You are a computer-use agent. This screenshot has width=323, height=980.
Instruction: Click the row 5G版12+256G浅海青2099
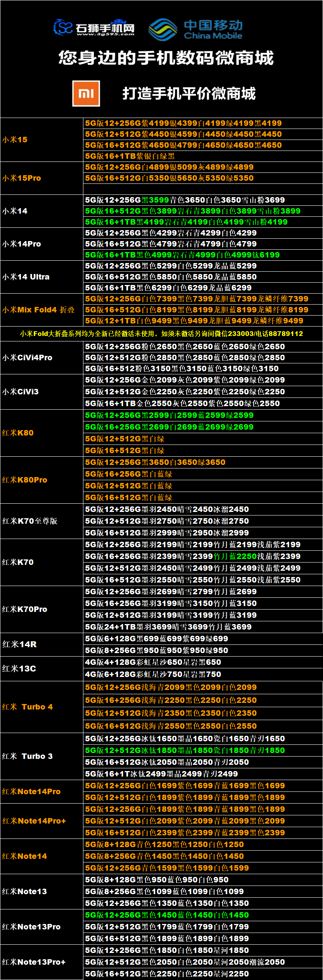[203, 687]
